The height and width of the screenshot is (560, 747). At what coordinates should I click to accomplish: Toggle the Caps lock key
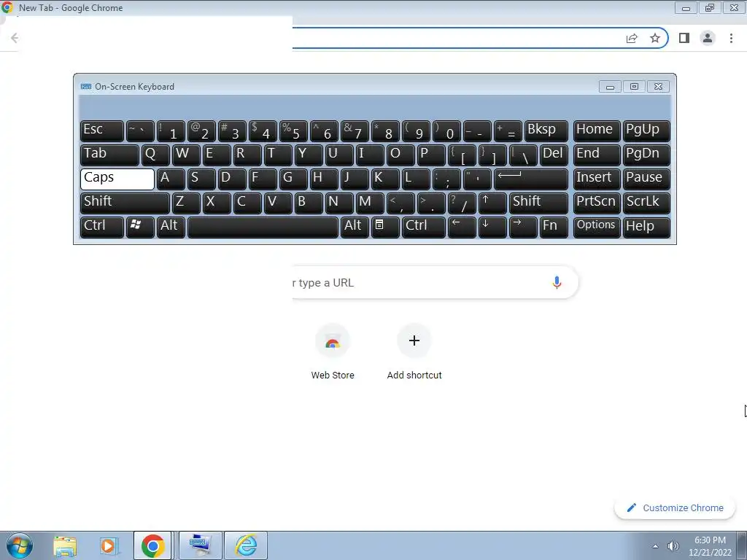point(117,179)
